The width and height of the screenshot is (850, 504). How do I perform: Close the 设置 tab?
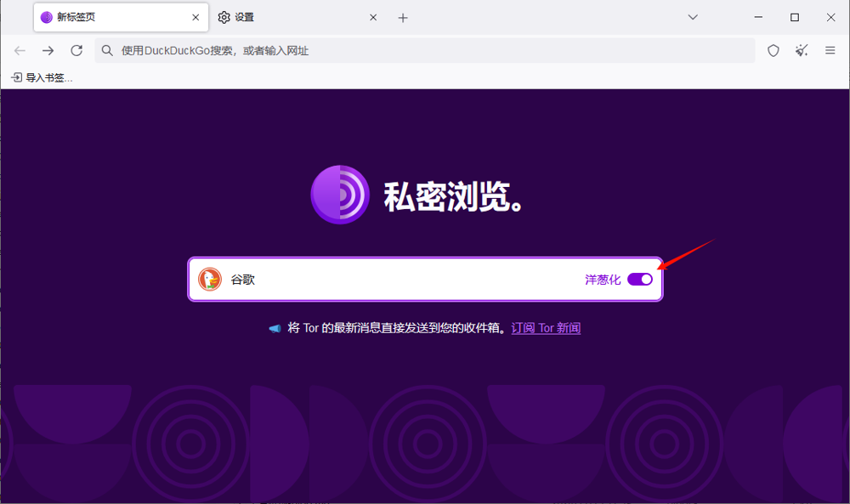(372, 17)
